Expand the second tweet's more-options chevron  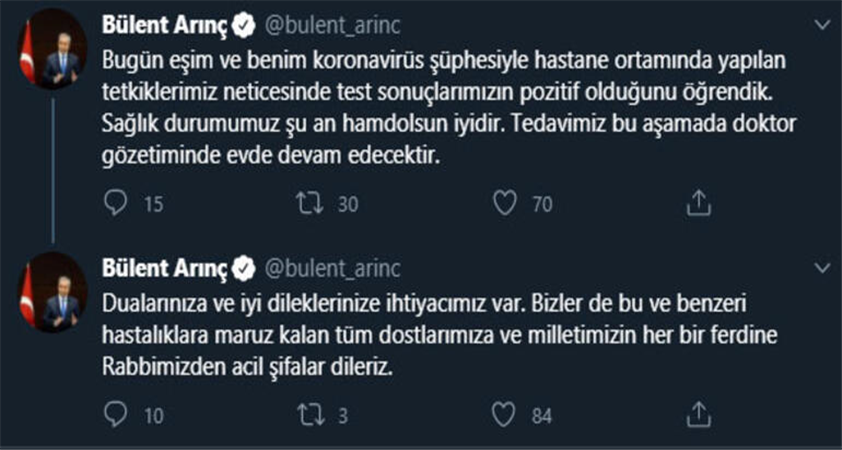(822, 268)
